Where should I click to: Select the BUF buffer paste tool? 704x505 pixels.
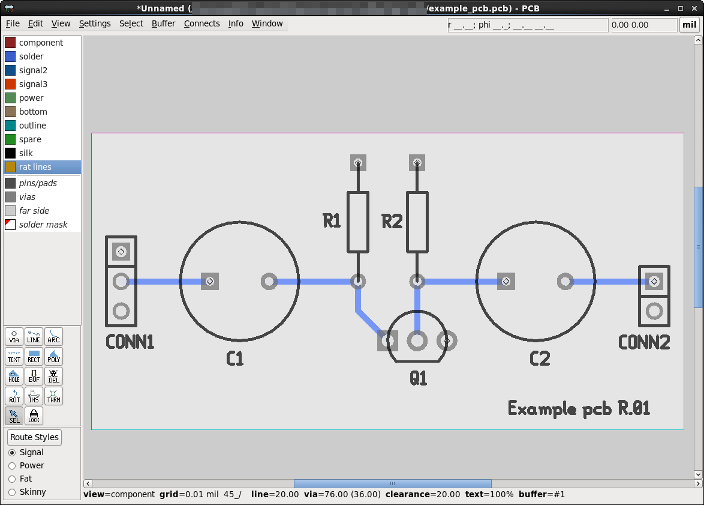(x=34, y=376)
